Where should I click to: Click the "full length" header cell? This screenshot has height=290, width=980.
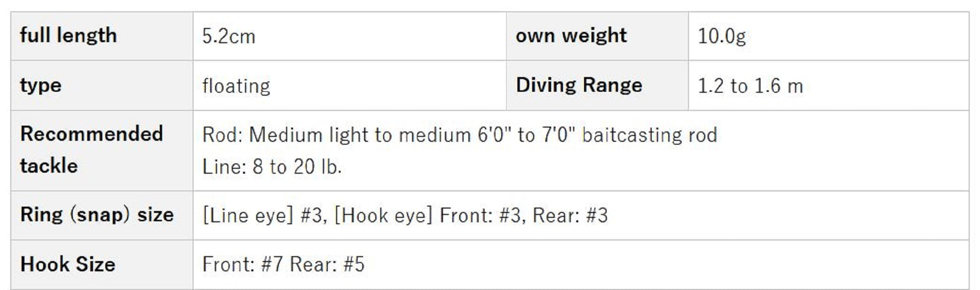[68, 36]
